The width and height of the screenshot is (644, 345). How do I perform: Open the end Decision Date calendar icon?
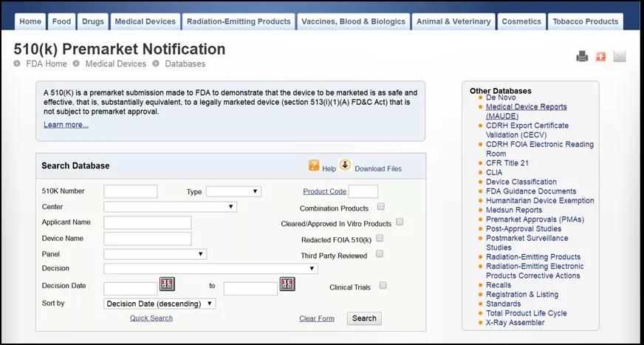287,284
